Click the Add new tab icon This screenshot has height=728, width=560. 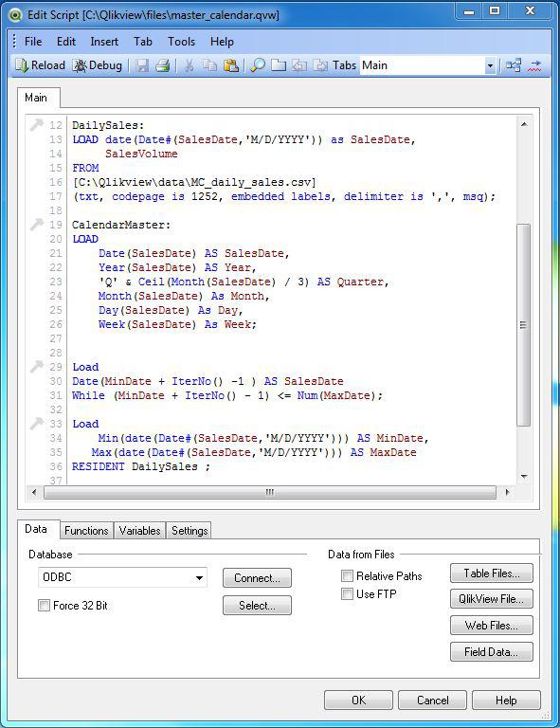279,65
